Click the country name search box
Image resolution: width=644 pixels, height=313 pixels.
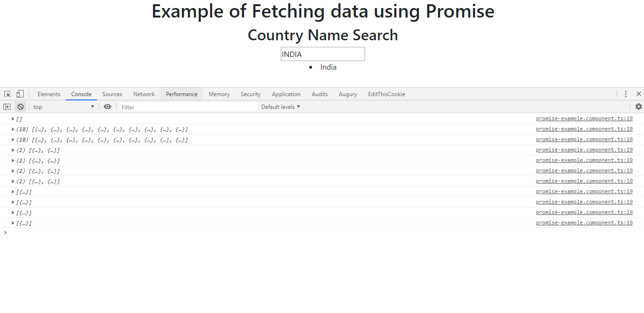[322, 54]
